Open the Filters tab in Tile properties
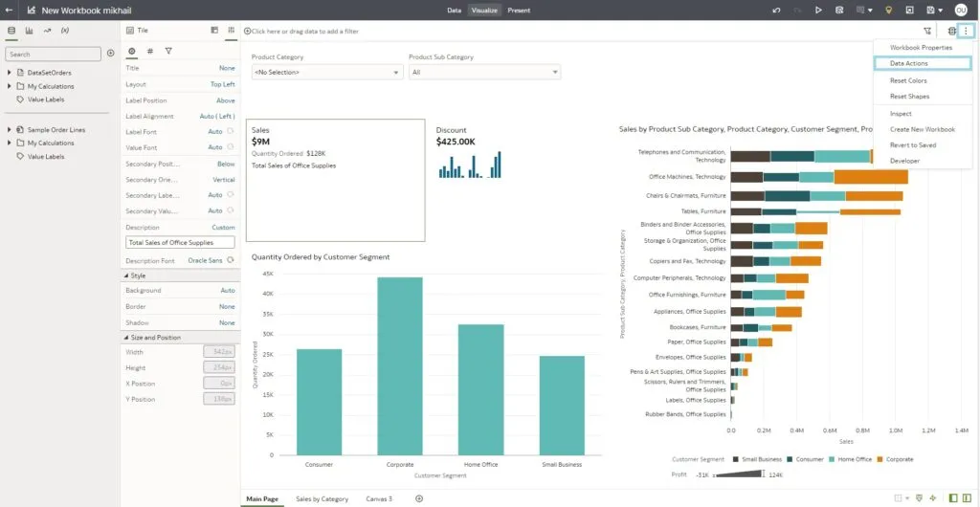Screen dimensions: 980x507 168,51
